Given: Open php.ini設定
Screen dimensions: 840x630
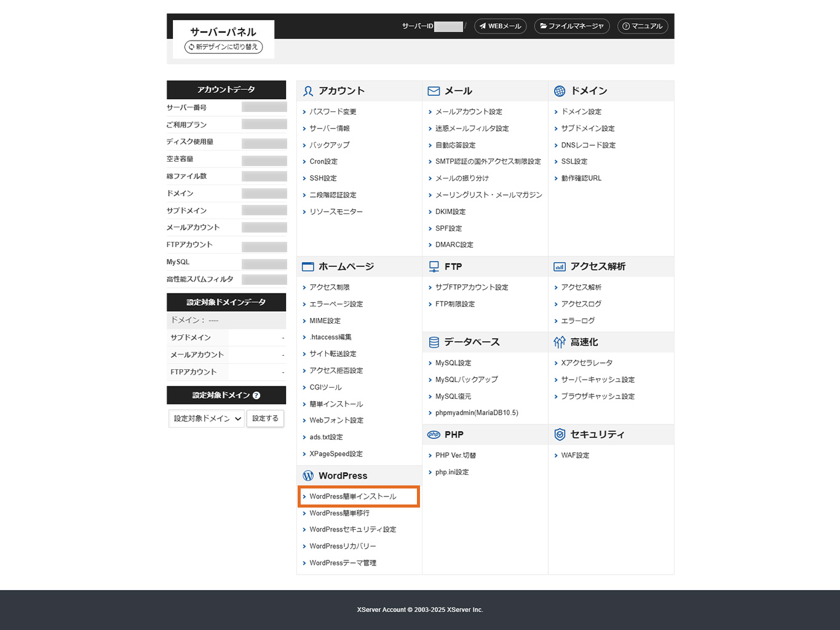Looking at the screenshot, I should tap(452, 472).
